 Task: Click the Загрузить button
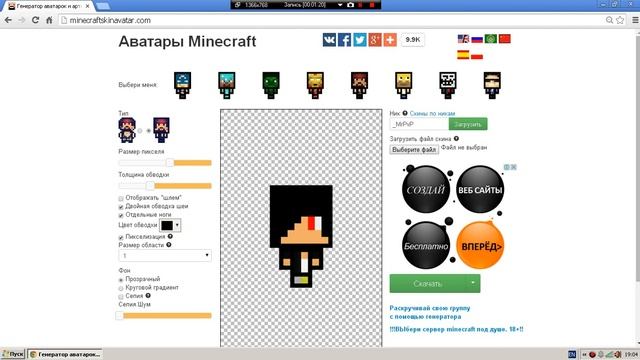point(468,124)
